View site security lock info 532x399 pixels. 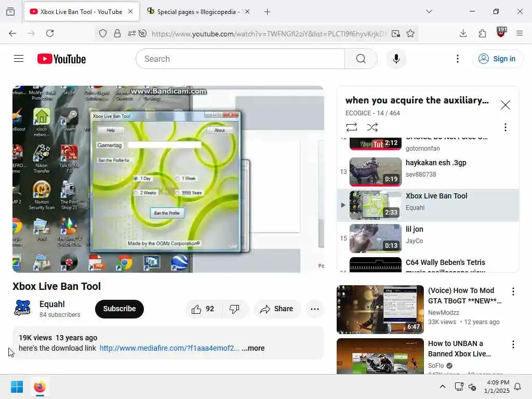tap(117, 33)
